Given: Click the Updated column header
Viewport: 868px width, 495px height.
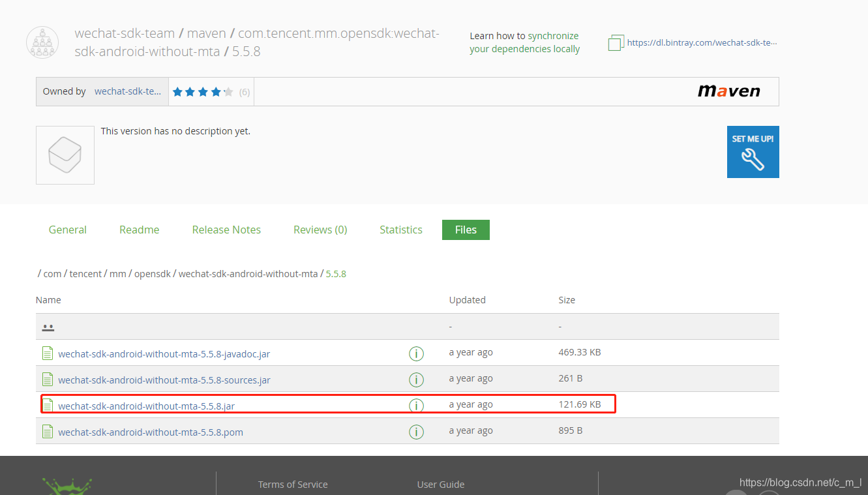Looking at the screenshot, I should [x=467, y=300].
